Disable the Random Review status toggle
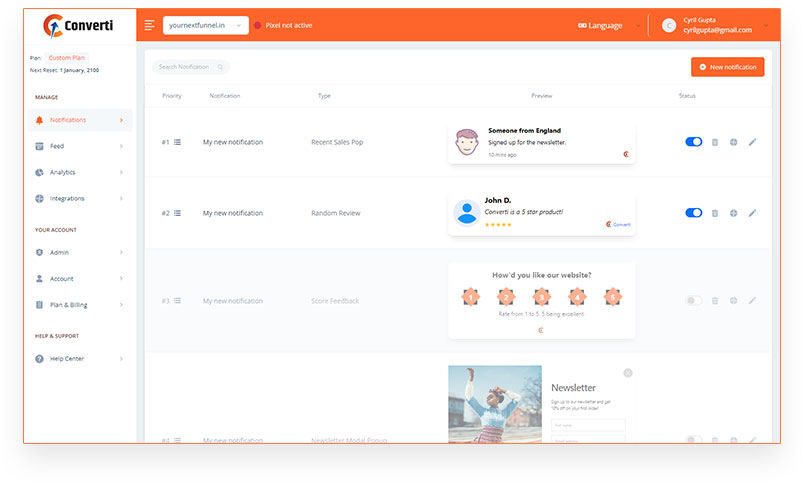 (694, 212)
